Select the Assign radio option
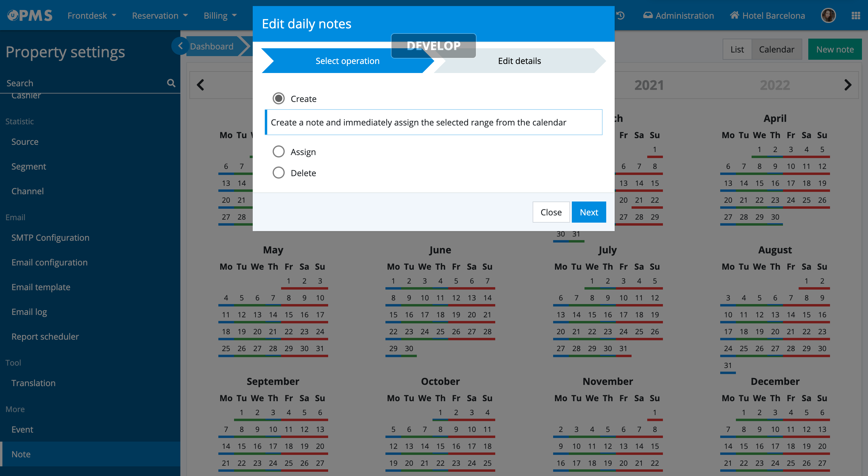This screenshot has height=476, width=868. (278, 152)
